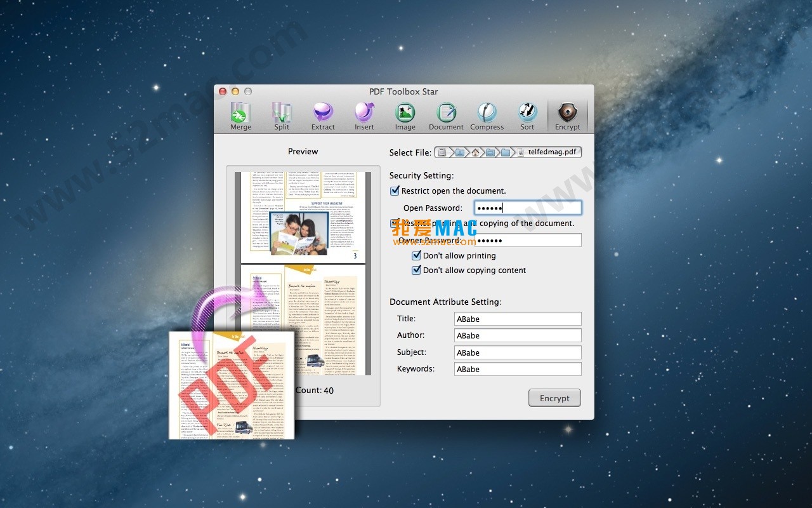Select the second preview page thumbnail

coord(303,319)
